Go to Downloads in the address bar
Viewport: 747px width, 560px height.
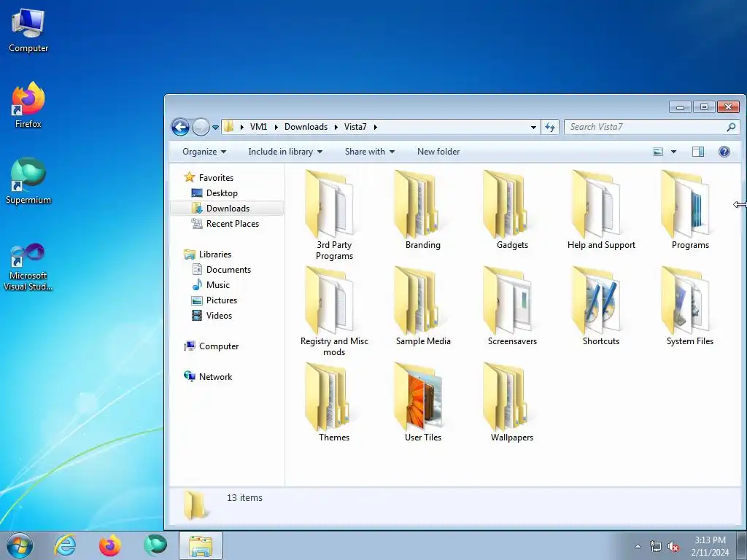click(306, 127)
